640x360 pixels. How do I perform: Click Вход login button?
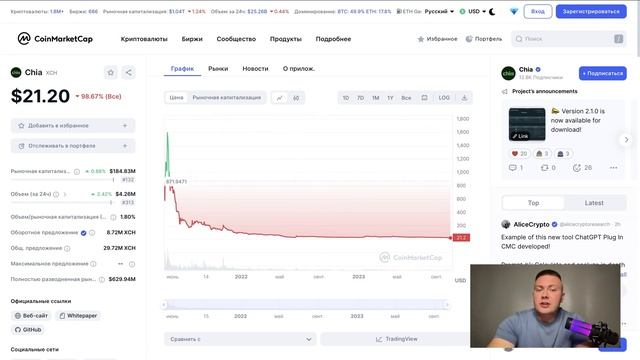pyautogui.click(x=538, y=11)
